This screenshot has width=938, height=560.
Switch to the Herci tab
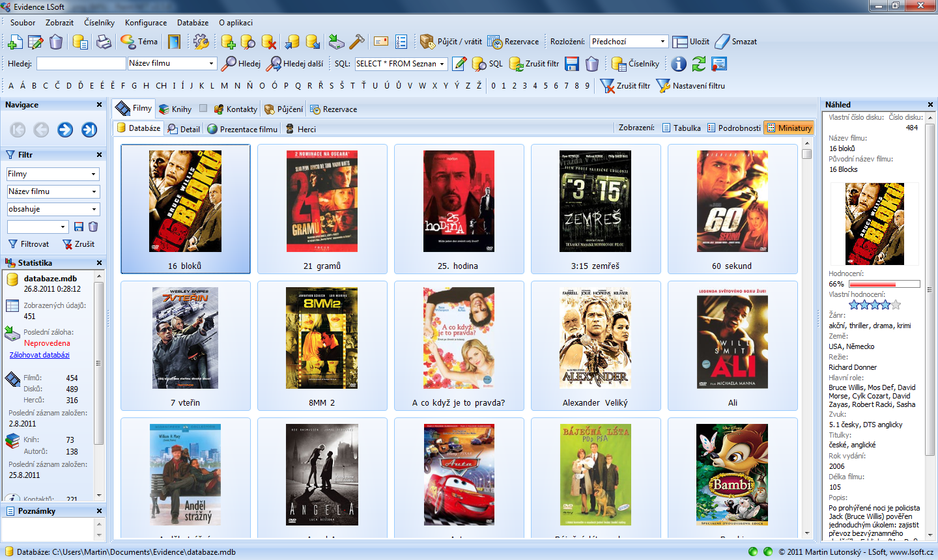pyautogui.click(x=301, y=129)
